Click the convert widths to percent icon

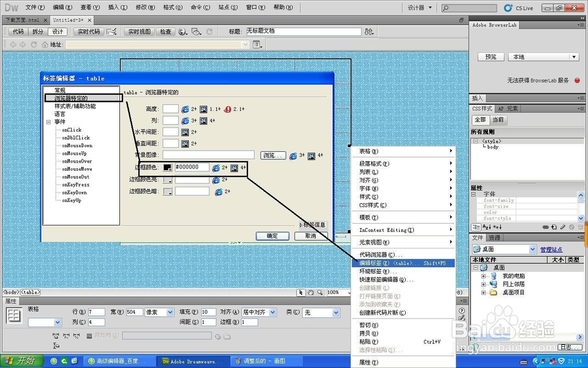pyautogui.click(x=77, y=336)
